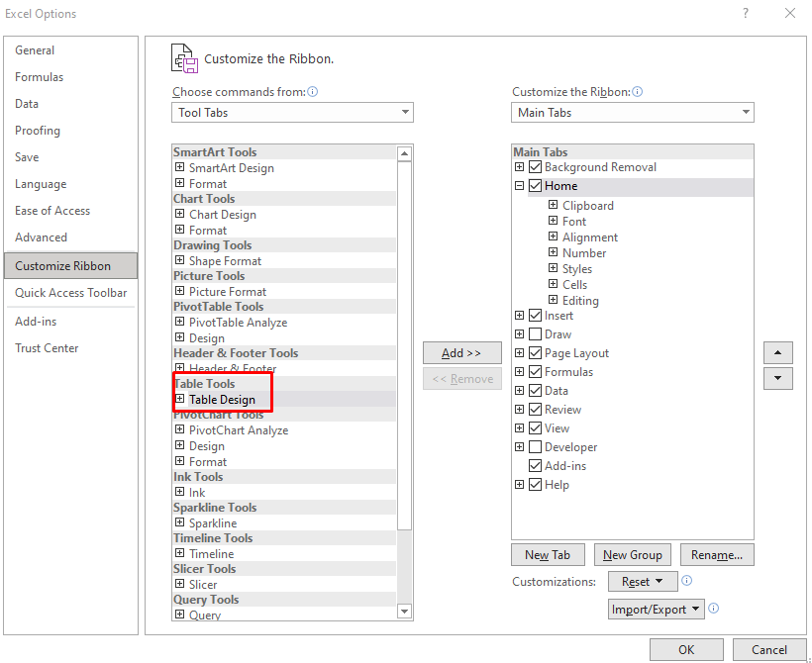Viewport: 812px width, 663px height.
Task: Uncheck the Help tab checkbox
Action: tap(535, 485)
